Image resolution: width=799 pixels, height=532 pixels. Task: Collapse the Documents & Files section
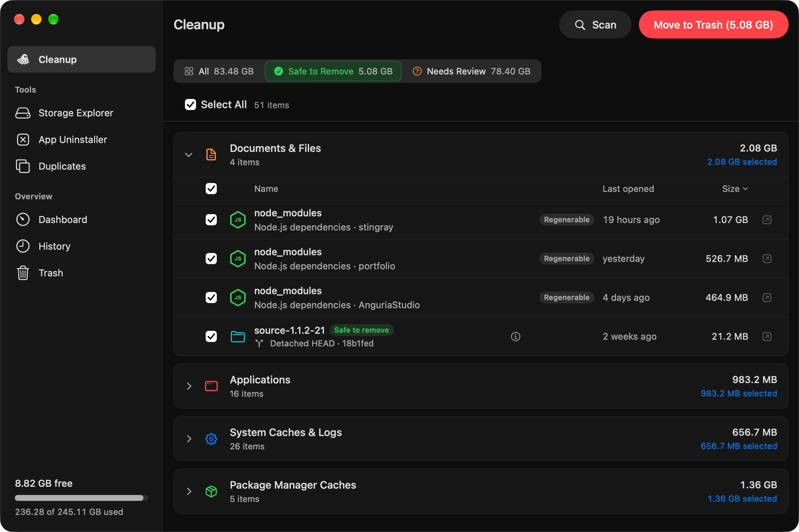tap(189, 154)
